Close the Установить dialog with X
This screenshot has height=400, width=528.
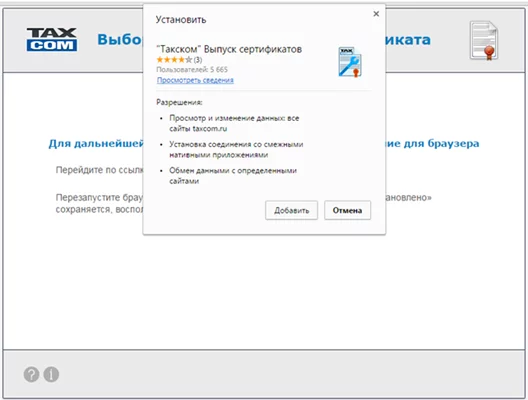pyautogui.click(x=376, y=14)
